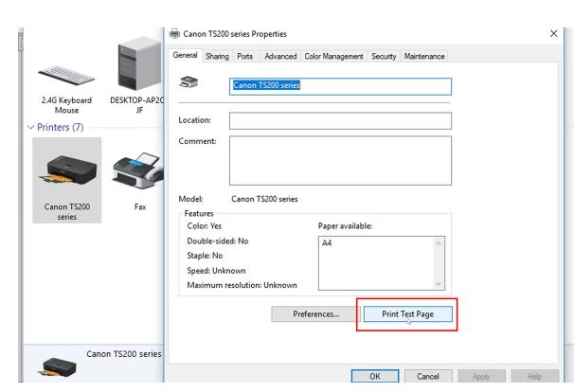Click the Canon printer thumbnail in the details pane
This screenshot has width=574, height=392.
coord(57,367)
